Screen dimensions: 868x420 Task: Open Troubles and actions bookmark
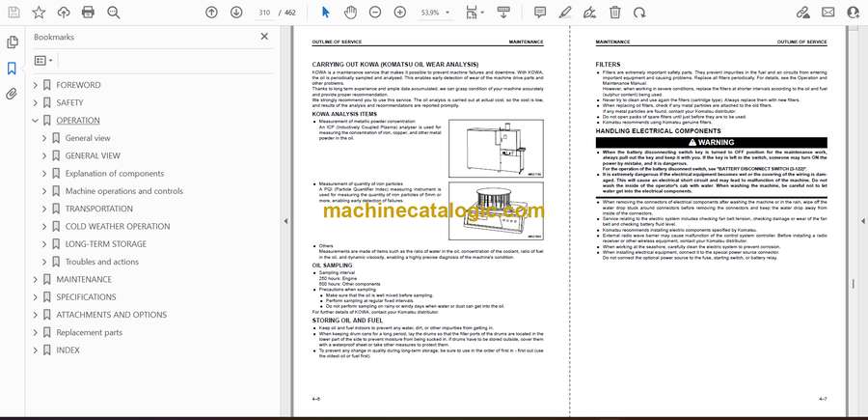click(102, 262)
